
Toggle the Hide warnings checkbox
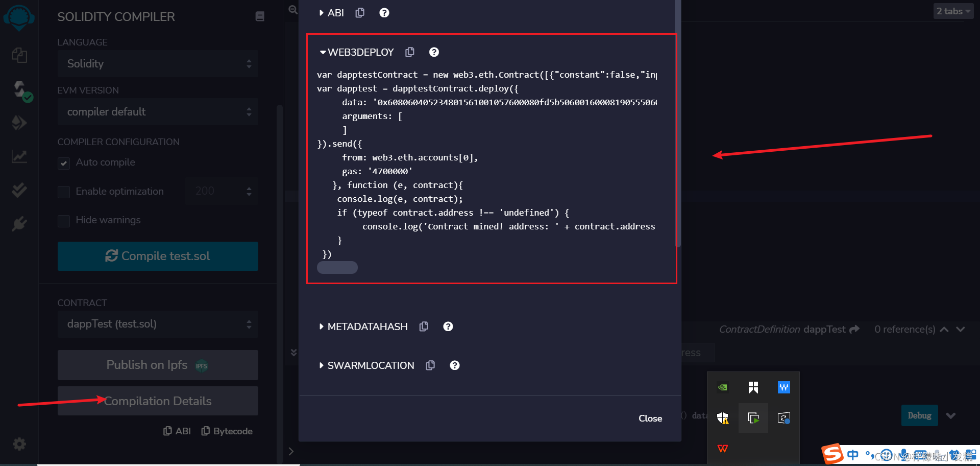[x=64, y=221]
